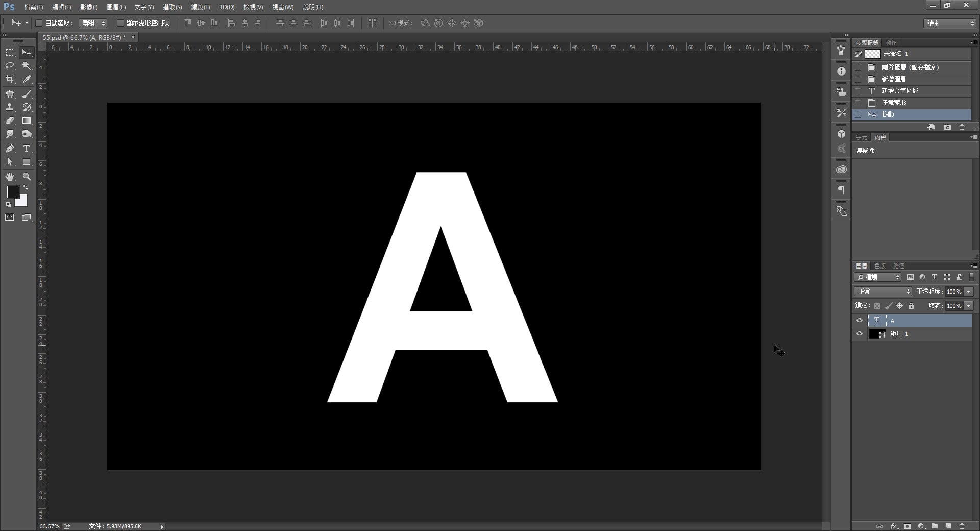Click the delete layer trash icon

[x=962, y=526]
